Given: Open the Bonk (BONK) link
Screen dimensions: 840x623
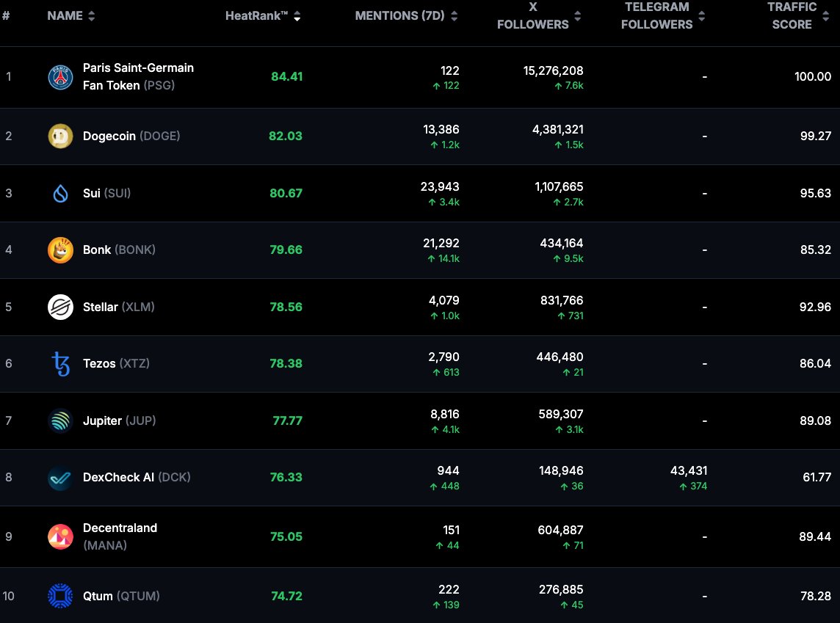Looking at the screenshot, I should coord(119,250).
